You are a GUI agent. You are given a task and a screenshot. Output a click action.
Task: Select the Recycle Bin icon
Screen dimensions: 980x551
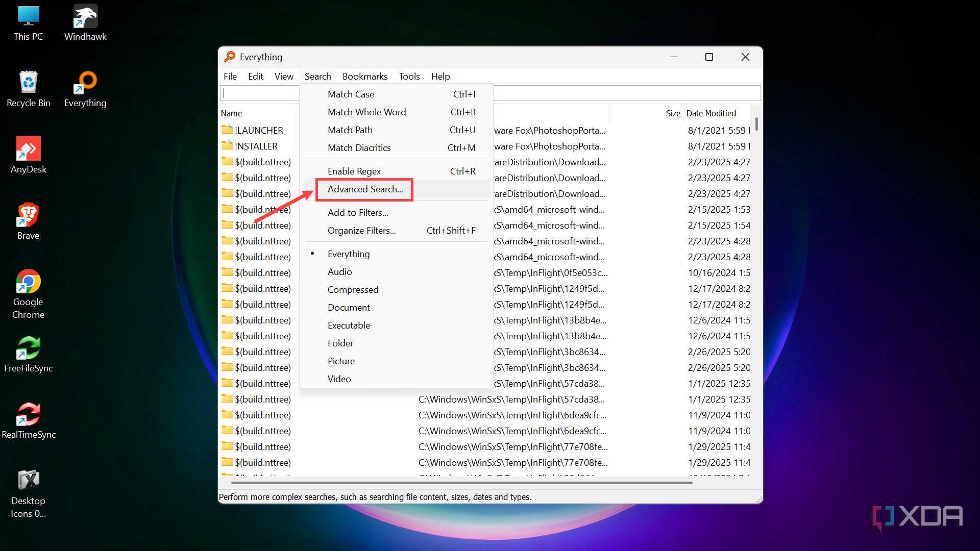tap(28, 89)
